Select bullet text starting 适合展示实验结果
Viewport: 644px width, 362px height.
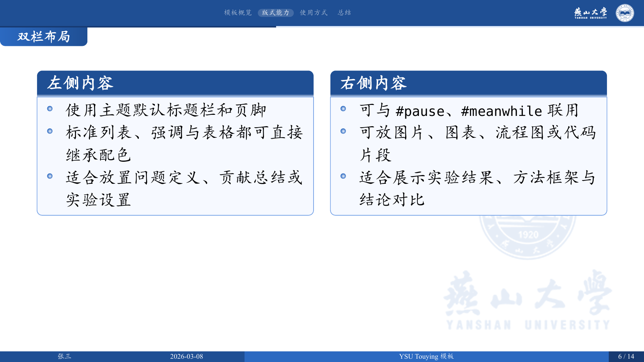477,189
